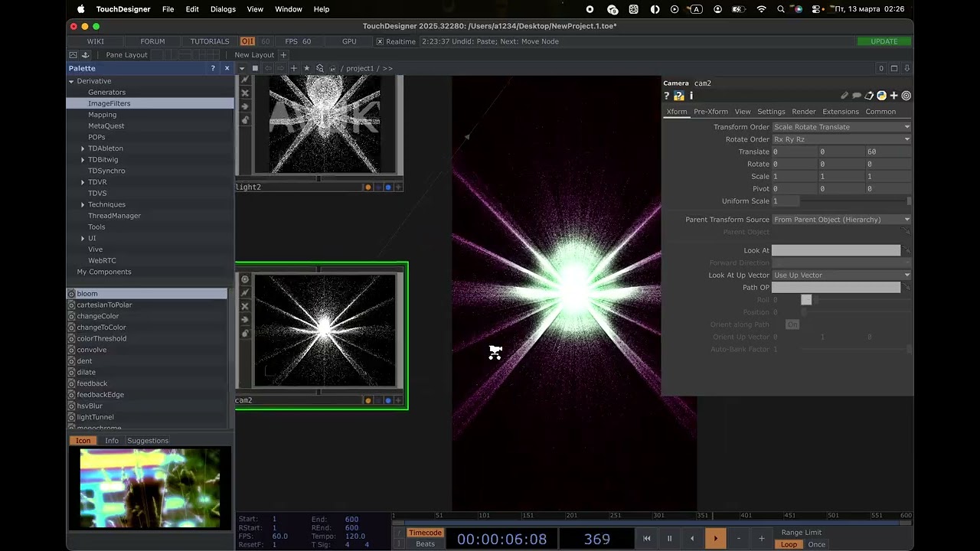Enable Loop range limit

click(x=789, y=544)
